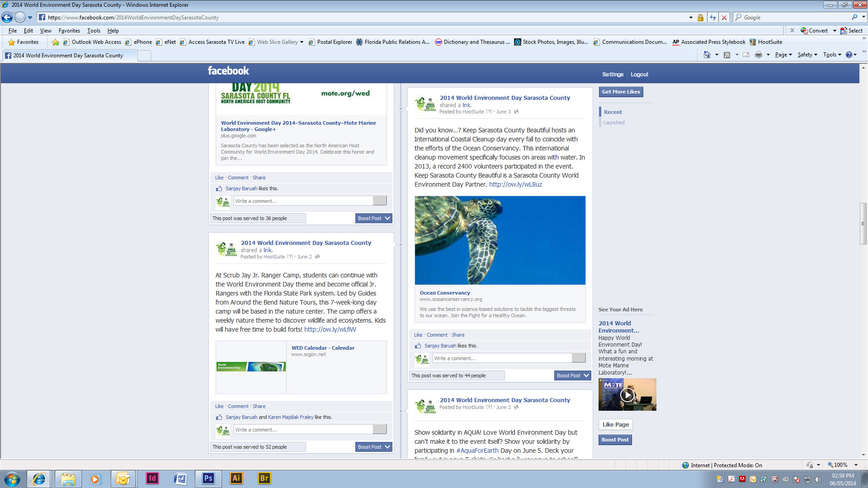Viewport: 868px width, 488px height.
Task: Click the Windows Start orb
Action: pyautogui.click(x=12, y=479)
